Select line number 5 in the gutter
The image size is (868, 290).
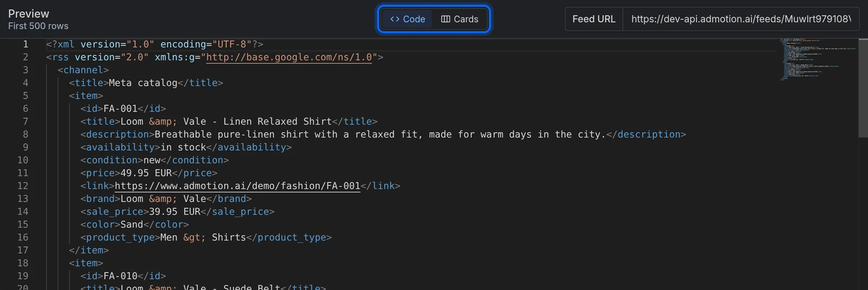pos(25,95)
